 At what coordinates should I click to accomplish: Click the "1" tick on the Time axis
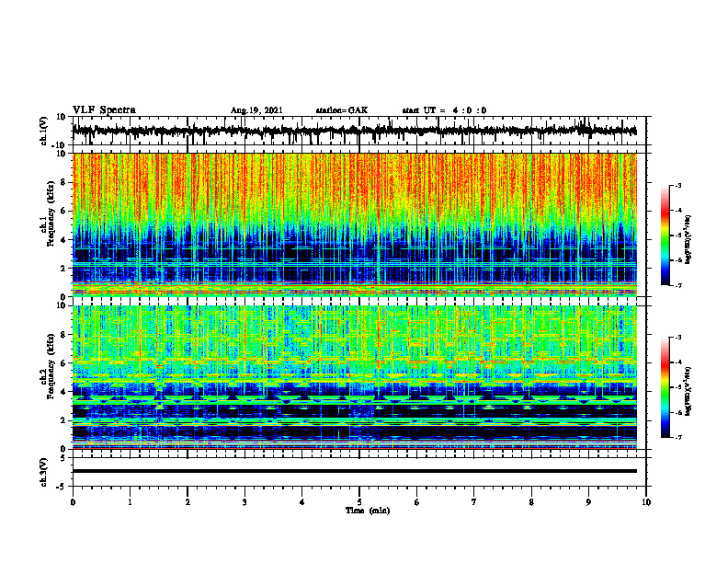tap(130, 502)
